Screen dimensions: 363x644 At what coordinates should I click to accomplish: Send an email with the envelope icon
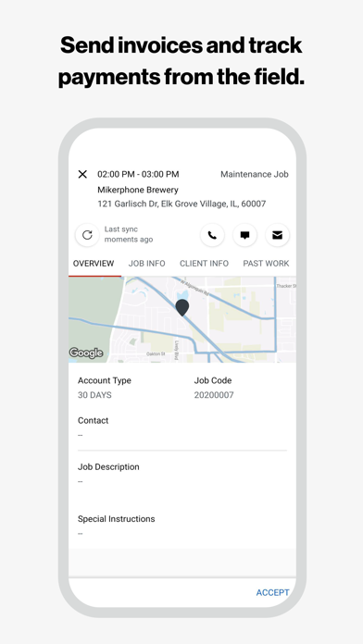point(278,235)
